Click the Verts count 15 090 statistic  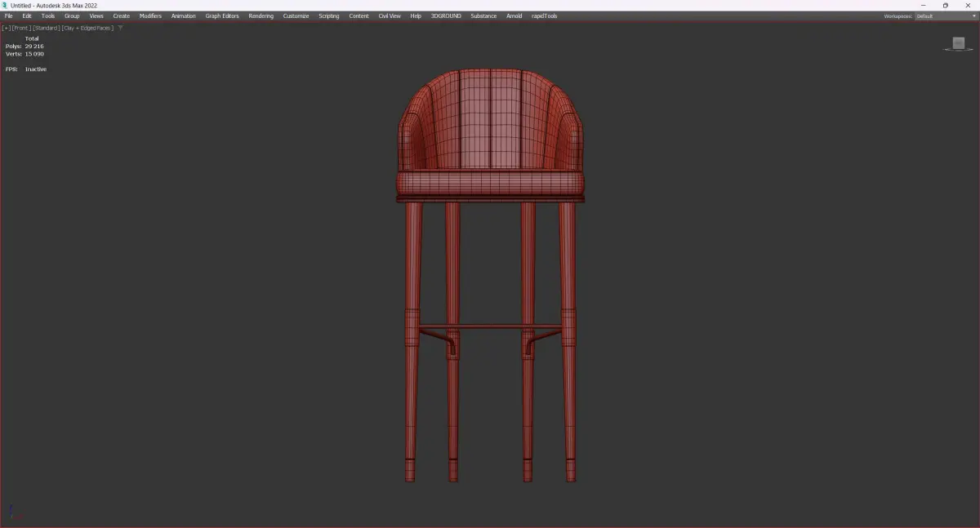pos(24,54)
